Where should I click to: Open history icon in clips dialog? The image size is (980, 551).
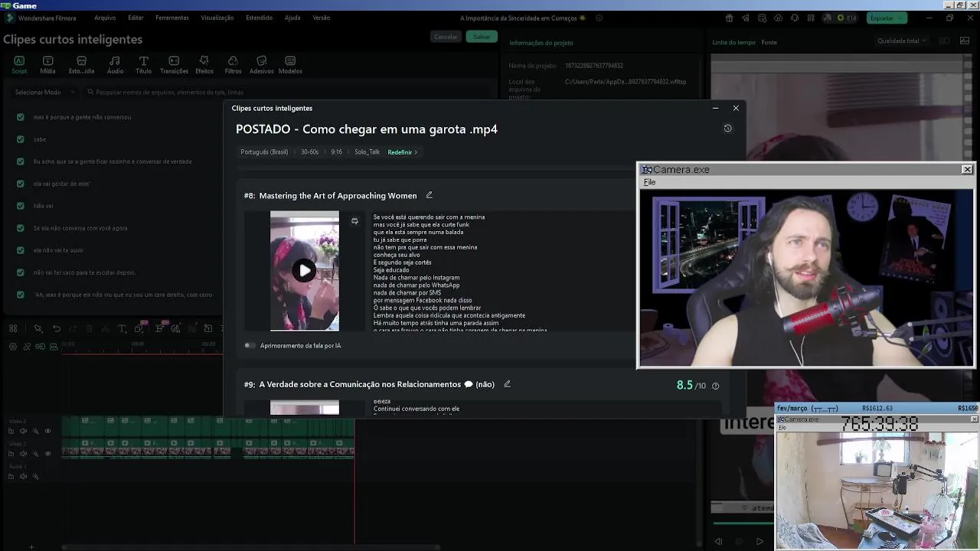[x=727, y=129]
